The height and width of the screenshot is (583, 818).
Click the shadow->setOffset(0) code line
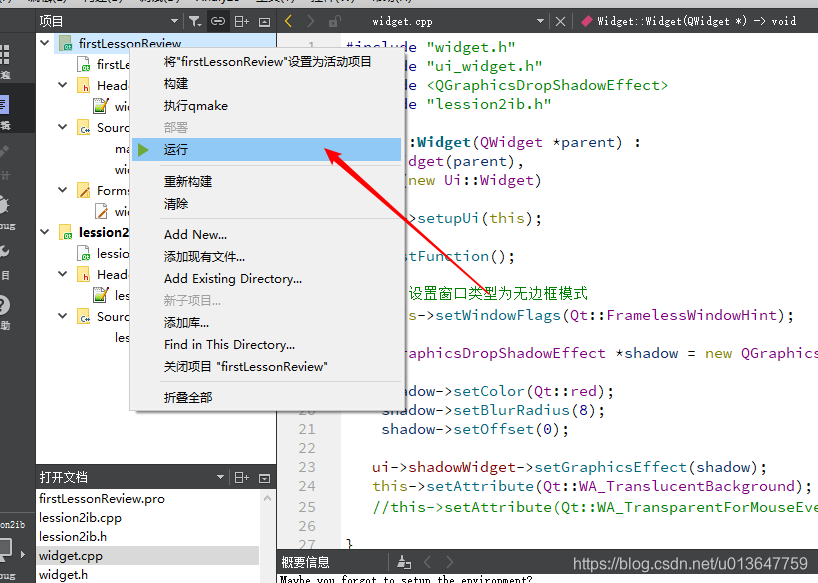pos(475,429)
